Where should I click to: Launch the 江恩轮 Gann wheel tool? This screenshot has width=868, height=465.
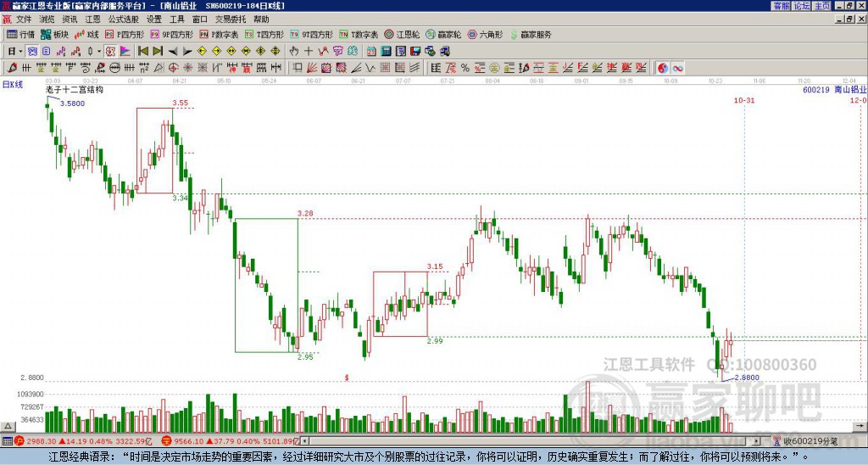pos(403,34)
